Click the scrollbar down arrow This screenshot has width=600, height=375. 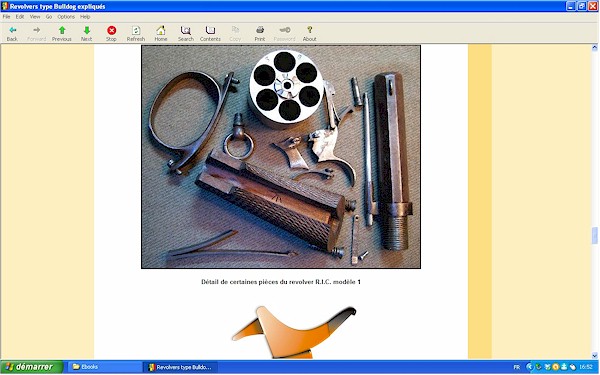(595, 355)
